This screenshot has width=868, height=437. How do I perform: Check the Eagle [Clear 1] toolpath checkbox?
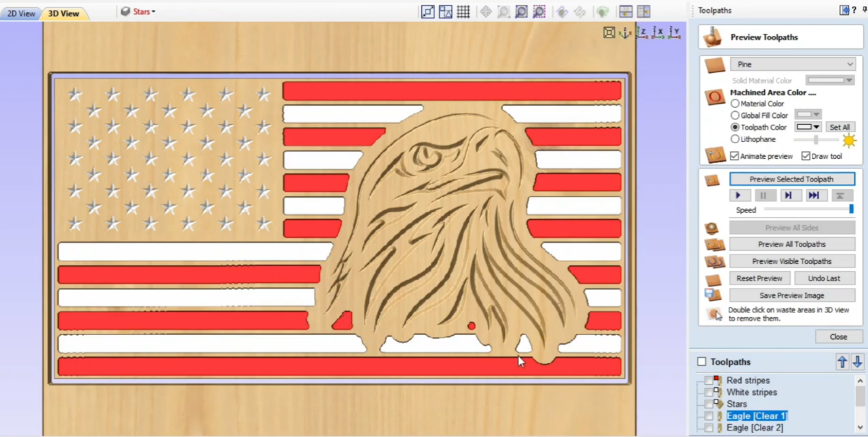(x=708, y=416)
